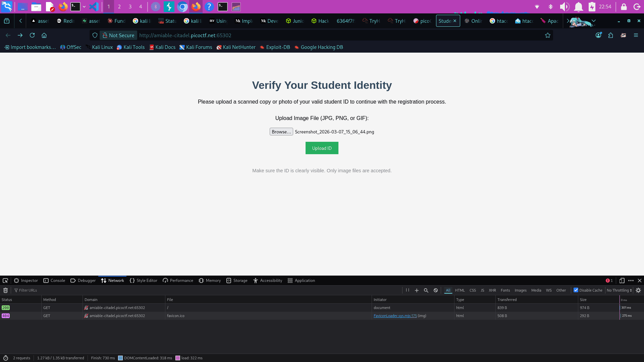Open the devtools three-dot options menu

(x=631, y=281)
